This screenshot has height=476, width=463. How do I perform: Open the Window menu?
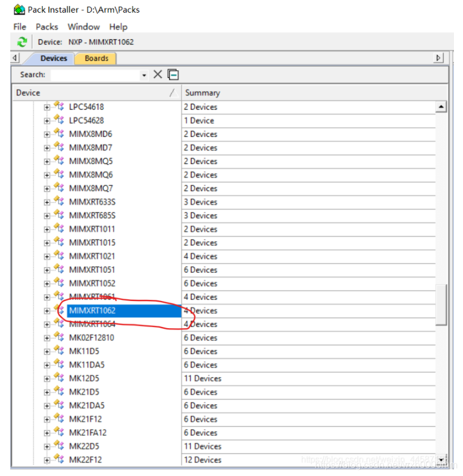pyautogui.click(x=84, y=27)
